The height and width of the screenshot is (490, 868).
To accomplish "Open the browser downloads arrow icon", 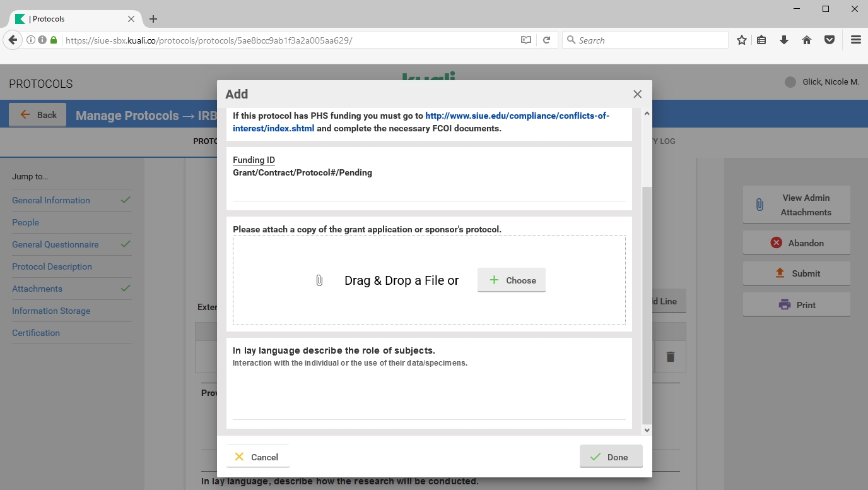I will [784, 40].
